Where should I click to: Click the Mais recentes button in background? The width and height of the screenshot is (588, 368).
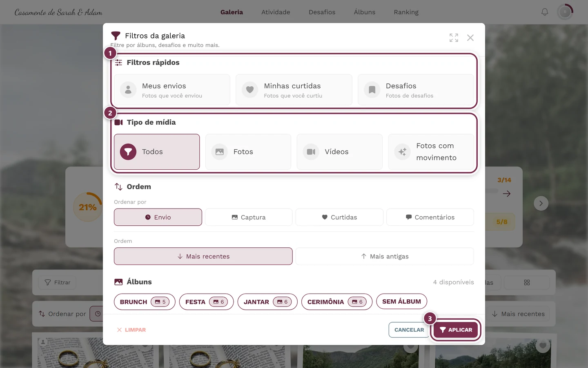[519, 314]
